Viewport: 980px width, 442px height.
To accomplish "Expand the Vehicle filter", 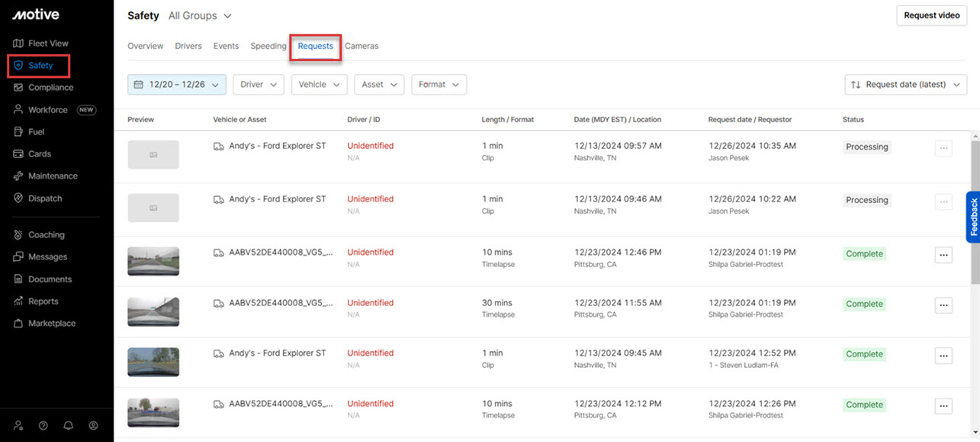I will pos(319,85).
